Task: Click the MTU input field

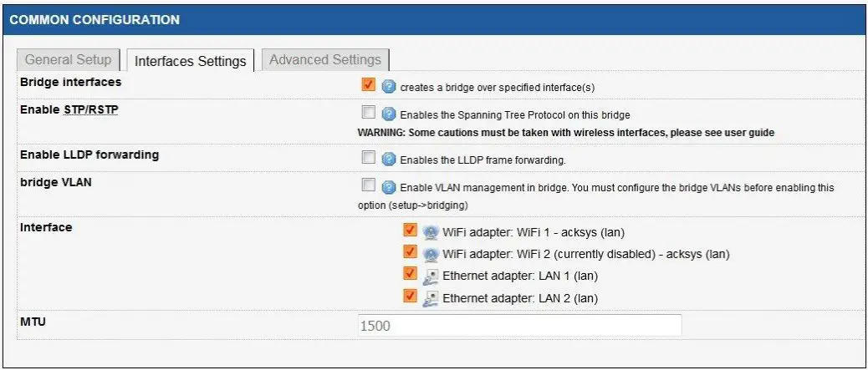Action: coord(518,325)
